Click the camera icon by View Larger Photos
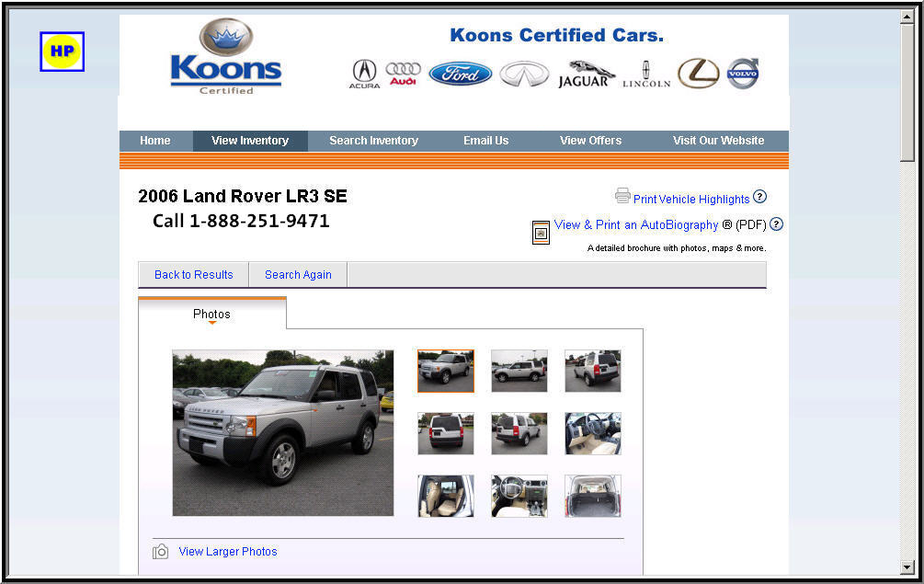Viewport: 924px width, 584px height. pyautogui.click(x=160, y=552)
